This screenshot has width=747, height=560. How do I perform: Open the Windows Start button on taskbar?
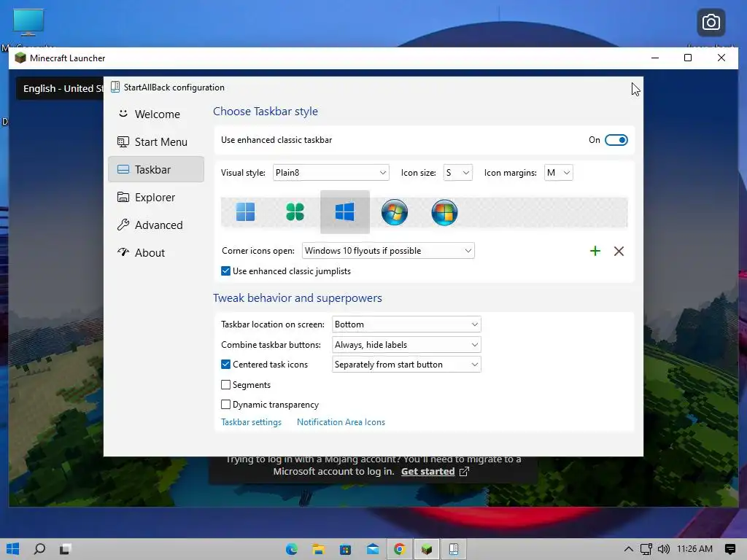tap(13, 549)
